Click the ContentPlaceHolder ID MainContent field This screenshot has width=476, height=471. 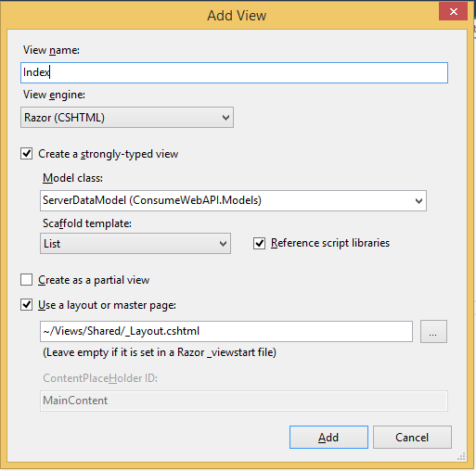[x=244, y=401]
